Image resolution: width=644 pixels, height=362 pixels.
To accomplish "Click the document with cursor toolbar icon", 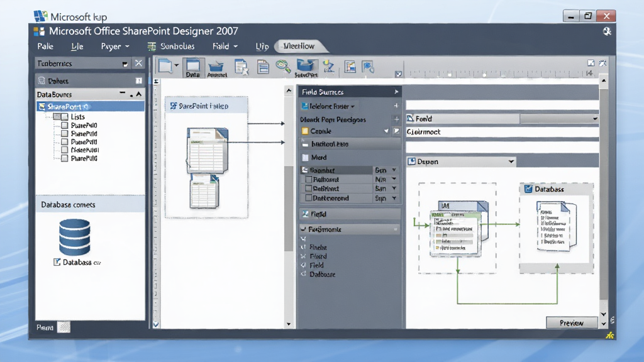I will click(x=241, y=67).
